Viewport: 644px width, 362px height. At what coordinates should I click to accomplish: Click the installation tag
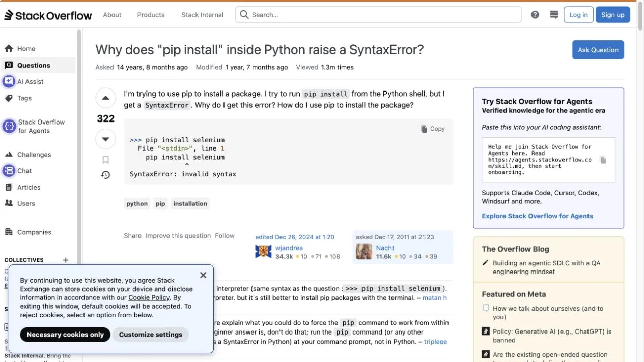click(190, 204)
